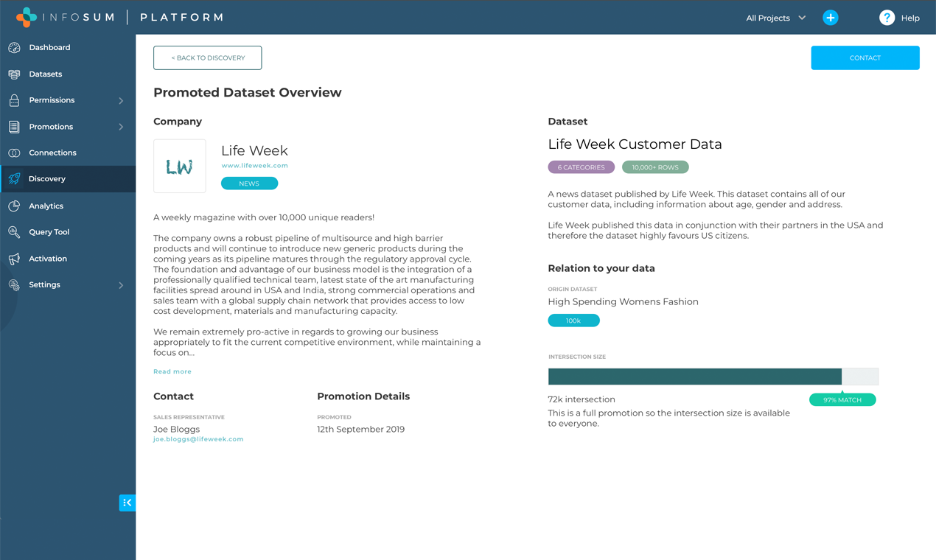Open Dashboard in the sidebar
The height and width of the screenshot is (560, 936).
(68, 48)
